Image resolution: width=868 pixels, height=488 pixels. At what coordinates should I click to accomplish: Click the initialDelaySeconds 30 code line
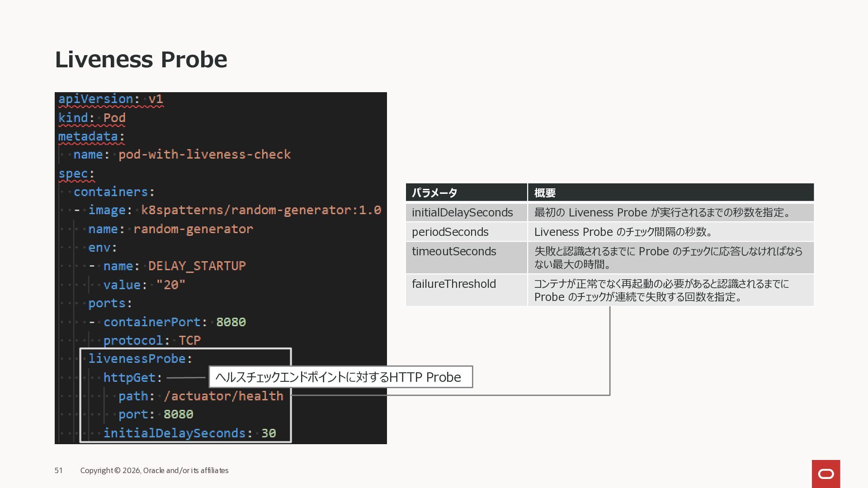[189, 433]
